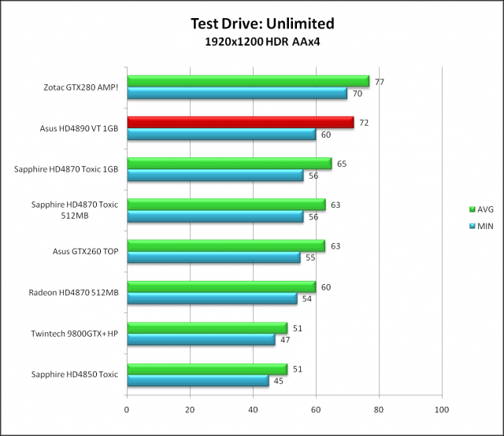Select the Asus GTX260 TOP blue MIN bar

click(x=213, y=257)
